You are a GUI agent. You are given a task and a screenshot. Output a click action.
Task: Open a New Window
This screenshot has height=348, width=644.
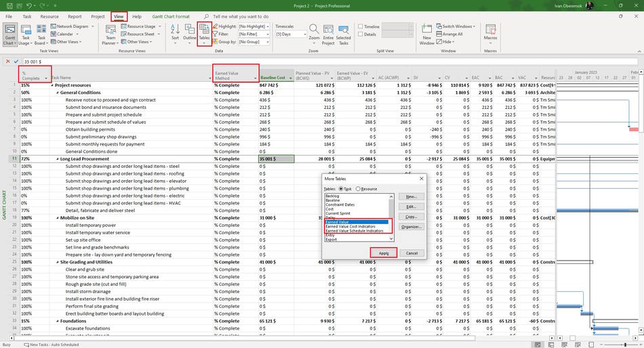(x=426, y=35)
